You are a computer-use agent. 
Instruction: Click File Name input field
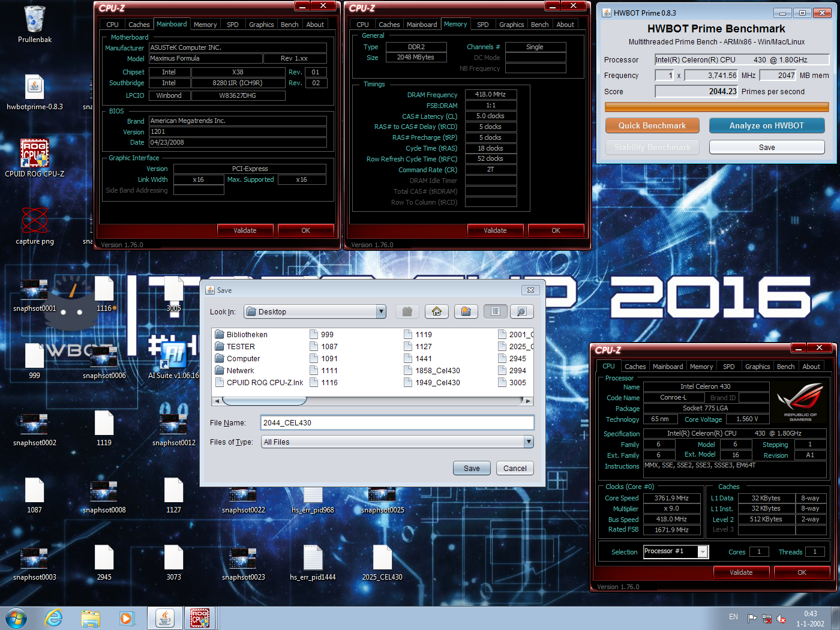click(397, 422)
